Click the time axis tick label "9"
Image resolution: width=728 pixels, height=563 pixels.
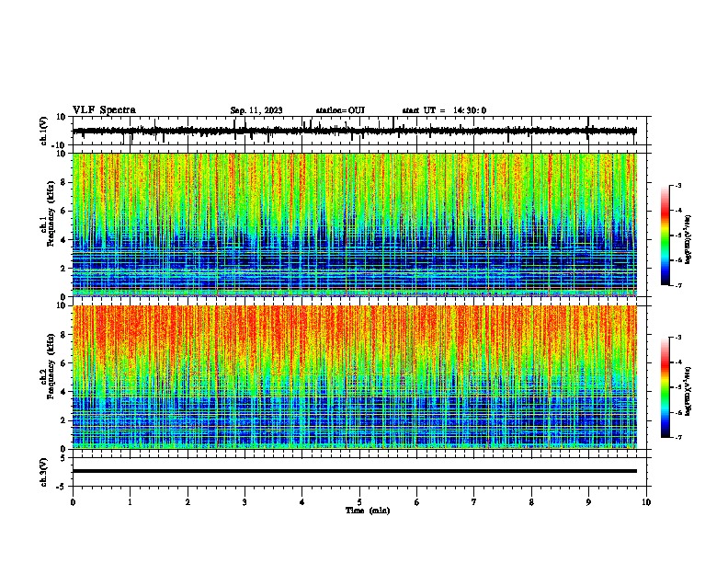588,502
